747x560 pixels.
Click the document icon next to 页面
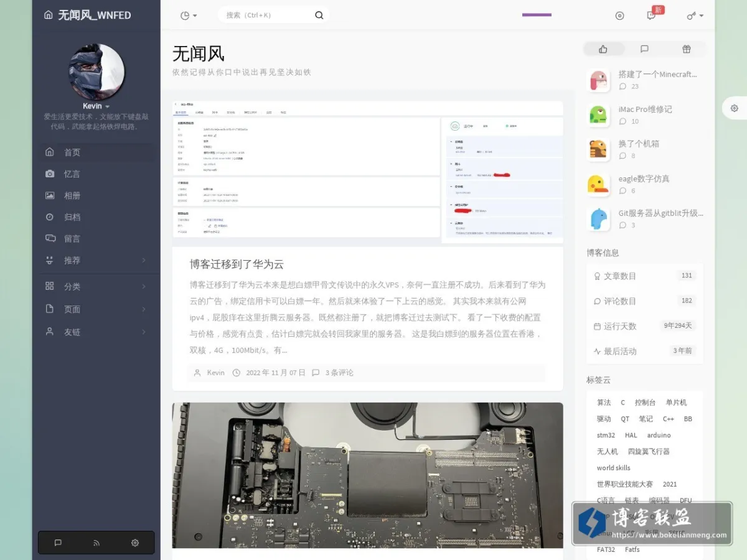point(50,309)
